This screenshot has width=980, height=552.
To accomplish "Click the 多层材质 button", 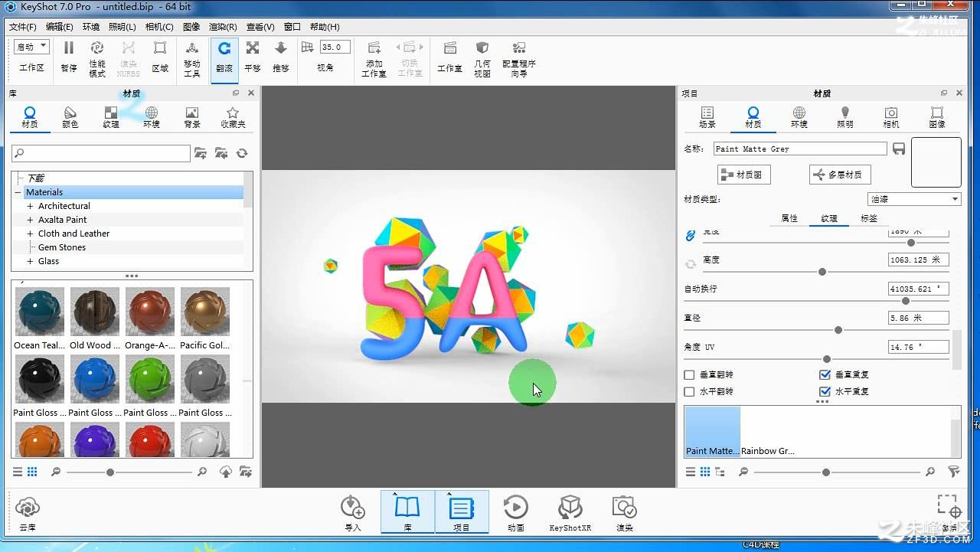I will pyautogui.click(x=840, y=175).
